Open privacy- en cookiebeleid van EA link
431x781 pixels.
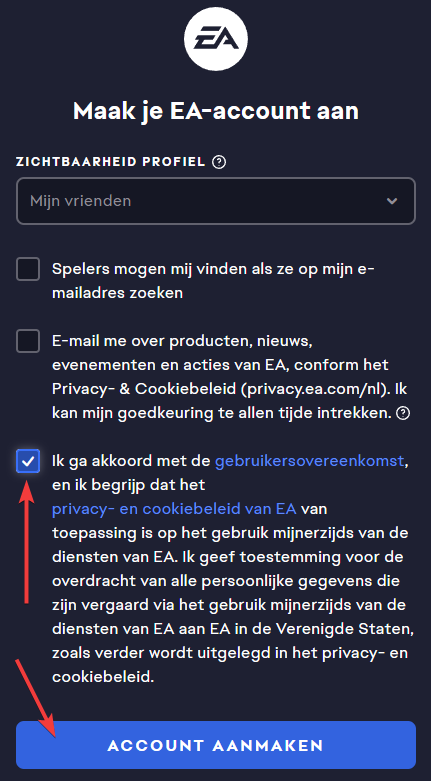pos(174,510)
